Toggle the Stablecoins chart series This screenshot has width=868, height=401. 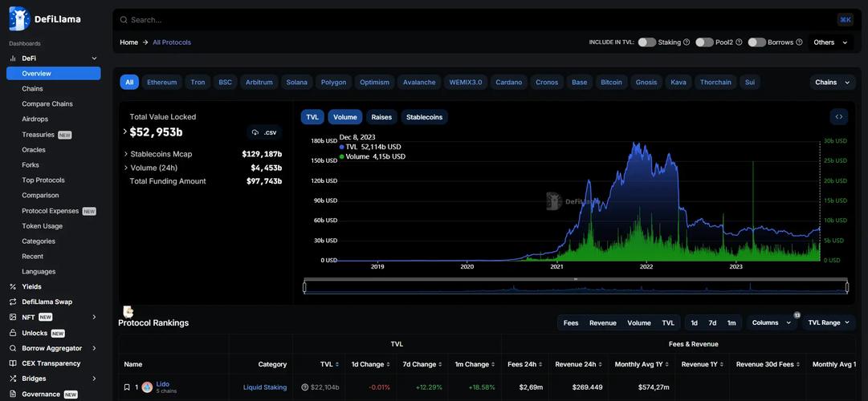click(x=424, y=117)
